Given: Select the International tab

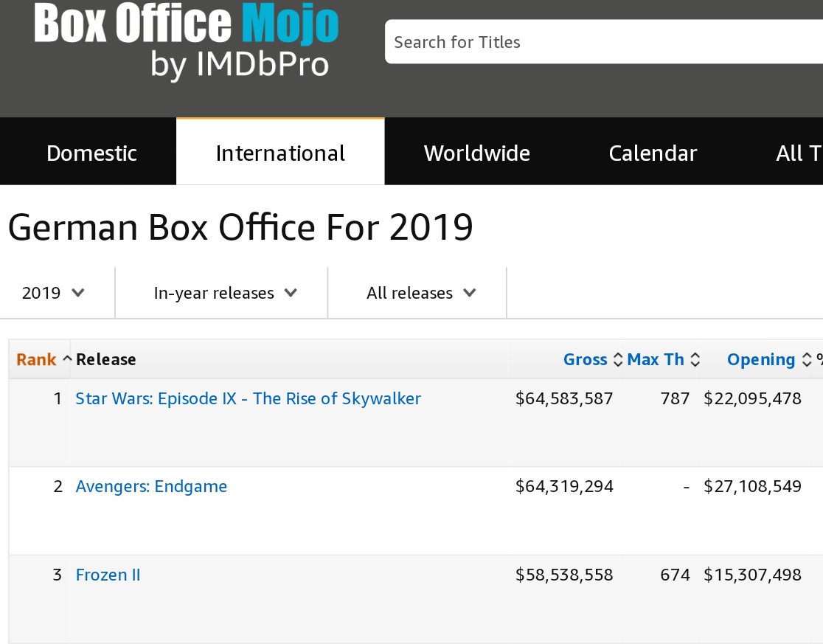Looking at the screenshot, I should coord(280,153).
